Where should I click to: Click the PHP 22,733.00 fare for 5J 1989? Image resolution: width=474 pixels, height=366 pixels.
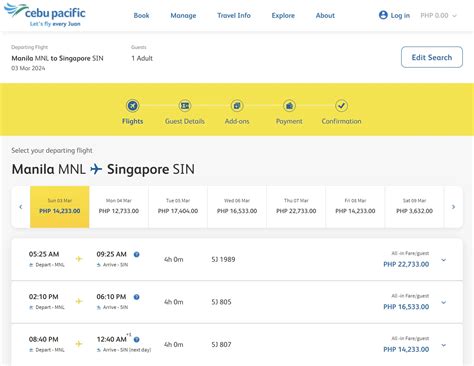tap(406, 264)
